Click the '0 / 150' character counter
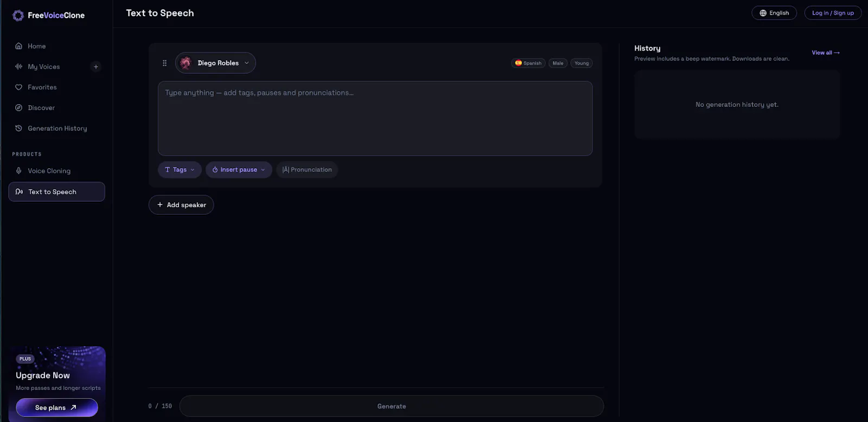868x422 pixels. pyautogui.click(x=160, y=406)
